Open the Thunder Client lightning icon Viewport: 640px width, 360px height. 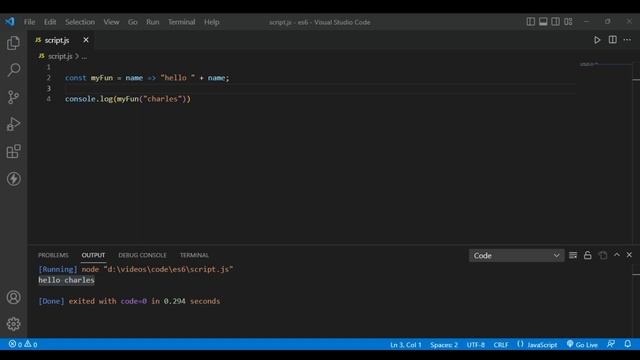[13, 179]
